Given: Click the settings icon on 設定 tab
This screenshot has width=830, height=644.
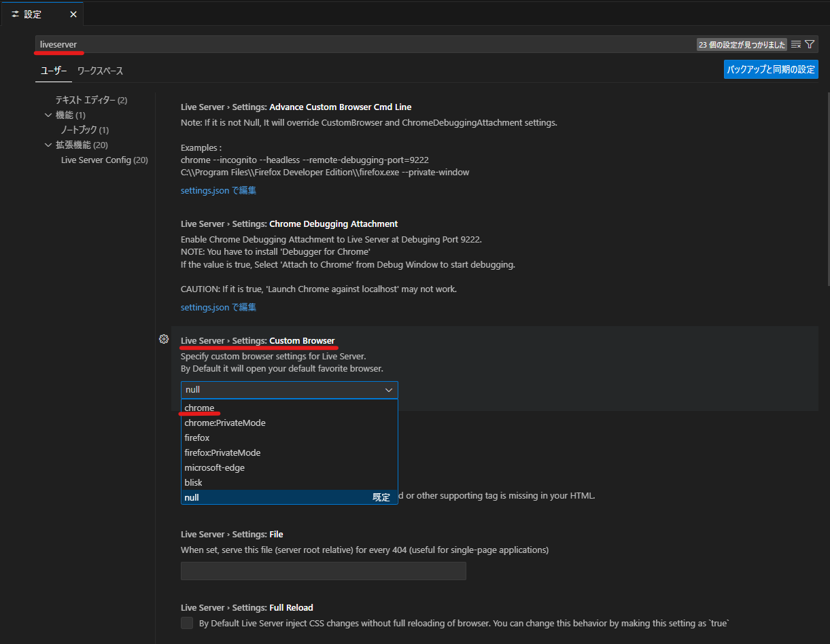Looking at the screenshot, I should [15, 14].
